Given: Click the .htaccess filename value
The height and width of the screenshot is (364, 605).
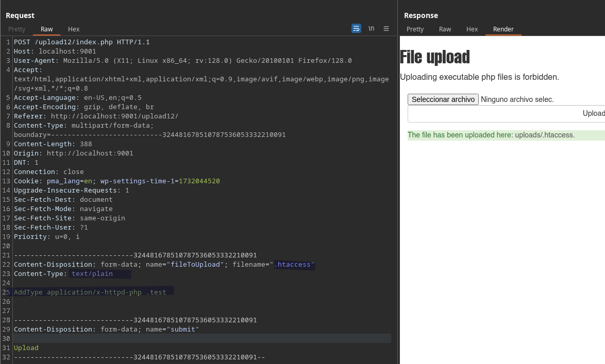Looking at the screenshot, I should tap(292, 265).
